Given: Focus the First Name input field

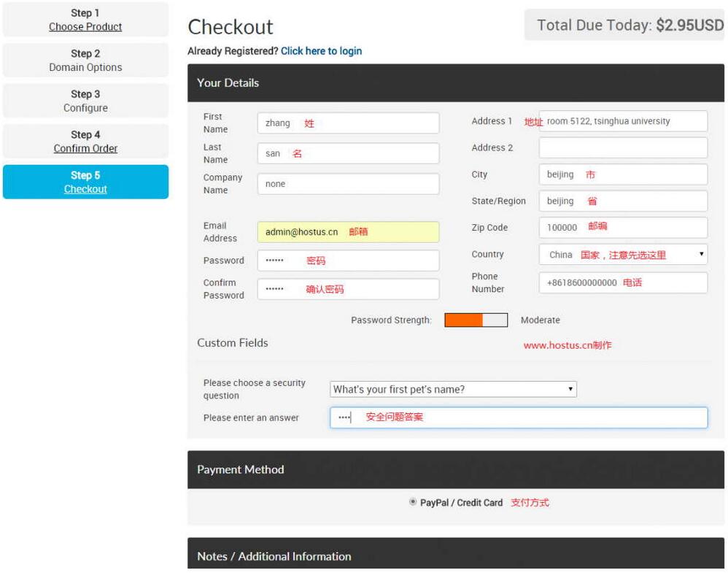Looking at the screenshot, I should point(348,123).
